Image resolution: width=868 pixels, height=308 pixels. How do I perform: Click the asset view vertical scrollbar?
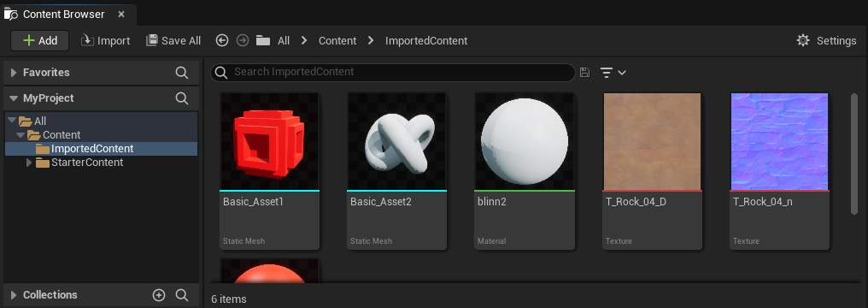[854, 154]
